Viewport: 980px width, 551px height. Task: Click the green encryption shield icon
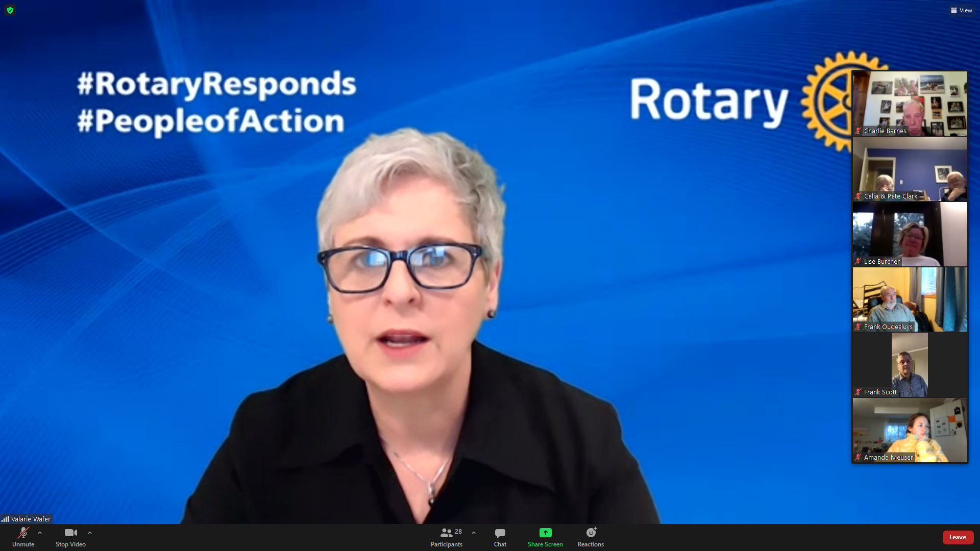[10, 10]
